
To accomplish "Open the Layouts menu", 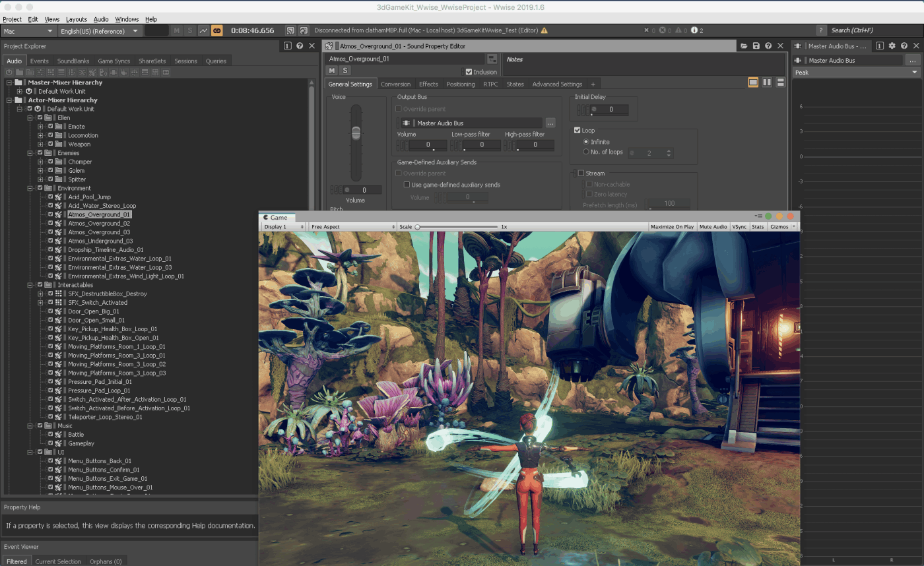I will pyautogui.click(x=77, y=19).
